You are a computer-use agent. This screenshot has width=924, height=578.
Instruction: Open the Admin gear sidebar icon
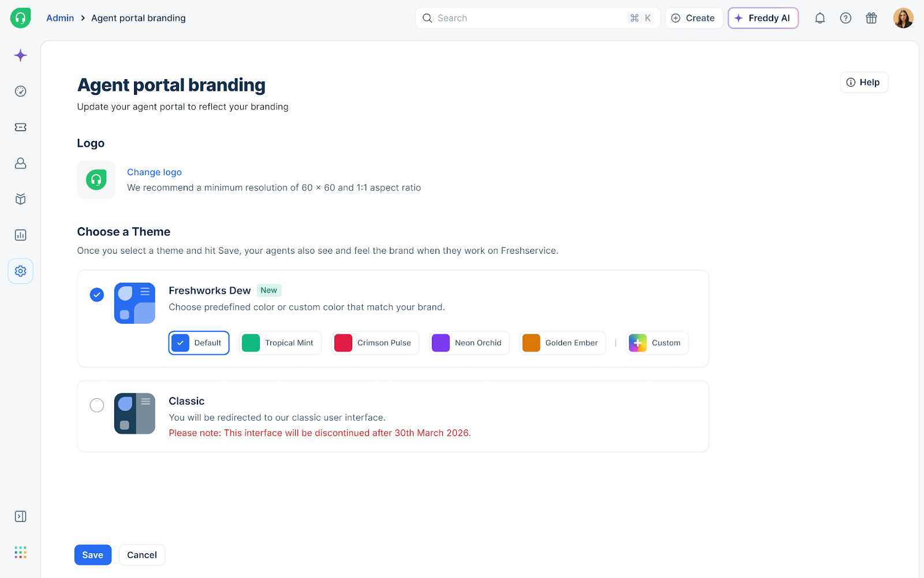tap(20, 271)
